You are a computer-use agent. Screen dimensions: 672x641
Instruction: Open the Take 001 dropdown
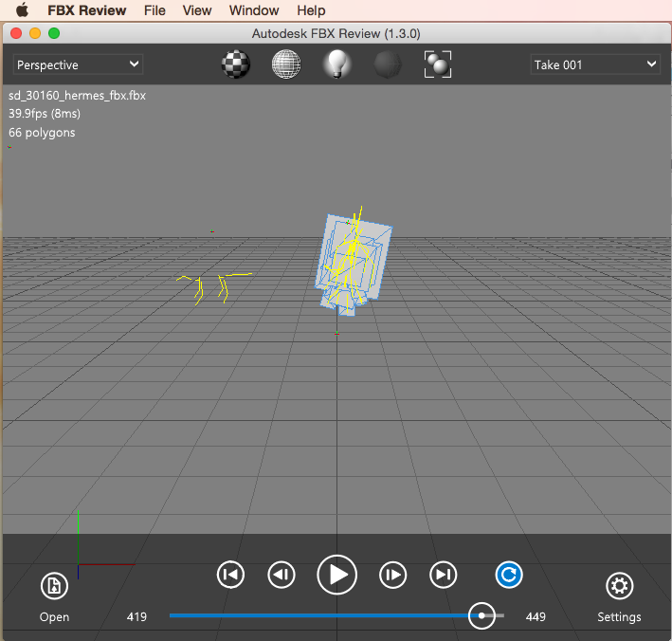(x=594, y=64)
